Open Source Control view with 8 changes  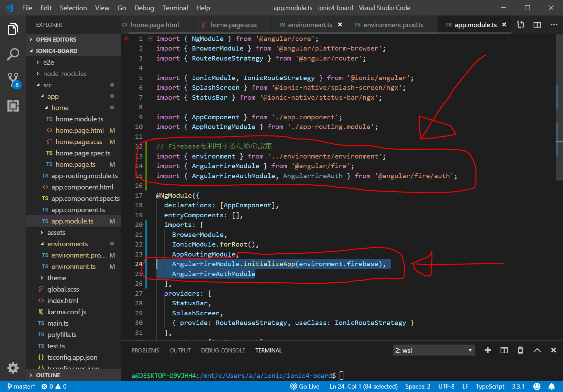(x=13, y=80)
